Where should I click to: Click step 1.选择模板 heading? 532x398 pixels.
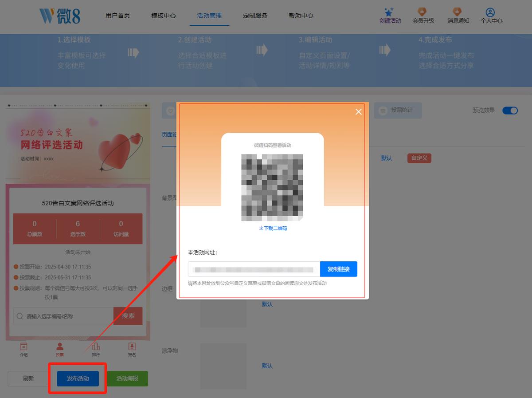coord(74,39)
